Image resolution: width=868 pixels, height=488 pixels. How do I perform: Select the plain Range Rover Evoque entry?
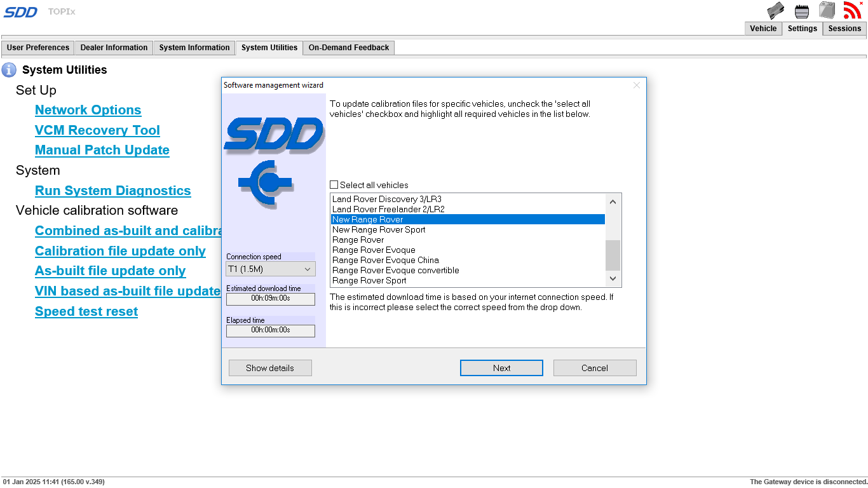point(468,250)
